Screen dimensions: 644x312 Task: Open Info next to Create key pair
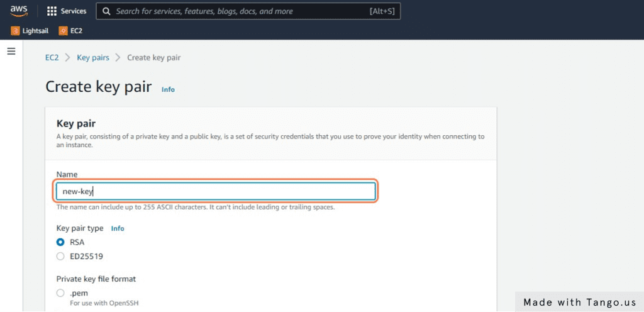[x=168, y=89]
